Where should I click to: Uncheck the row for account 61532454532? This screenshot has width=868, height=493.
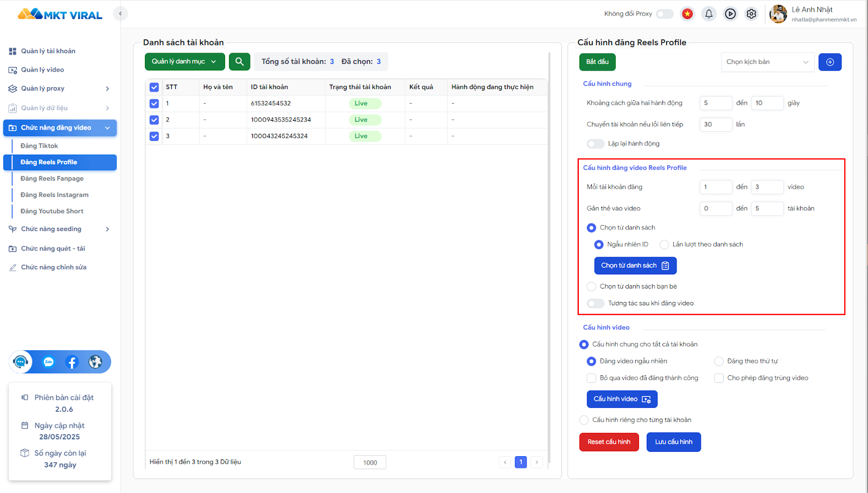(x=154, y=104)
